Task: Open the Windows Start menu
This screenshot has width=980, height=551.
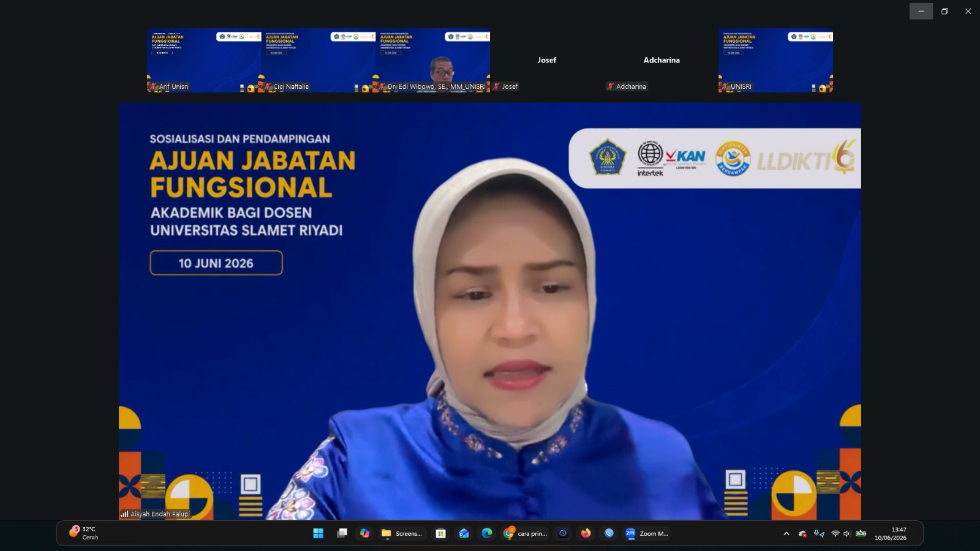Action: click(x=318, y=533)
